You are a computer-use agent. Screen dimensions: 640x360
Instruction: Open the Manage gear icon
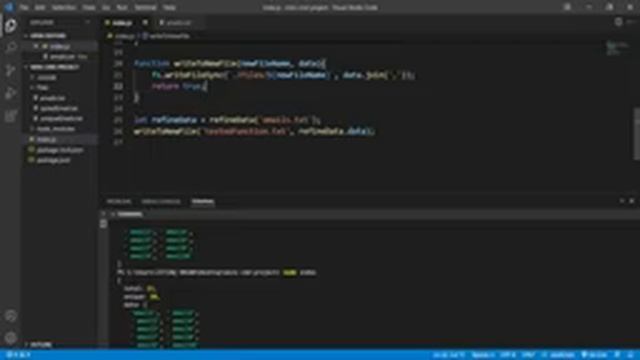coord(11,338)
